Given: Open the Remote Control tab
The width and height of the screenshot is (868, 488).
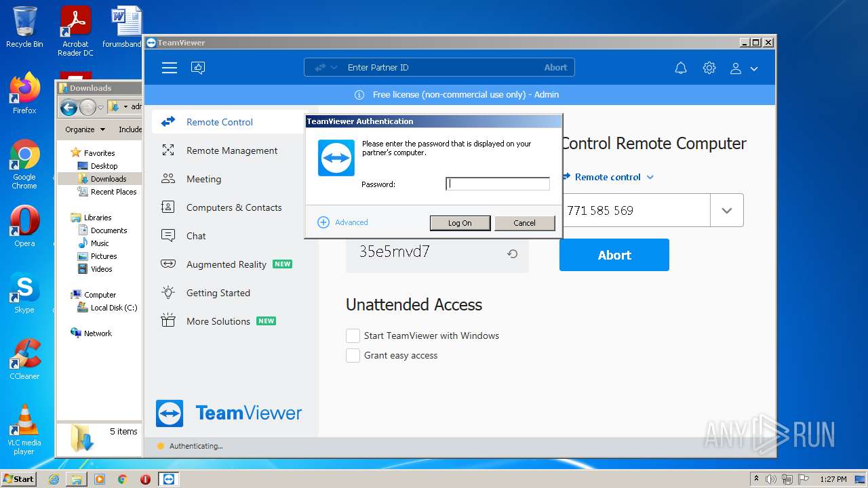Looking at the screenshot, I should point(231,122).
